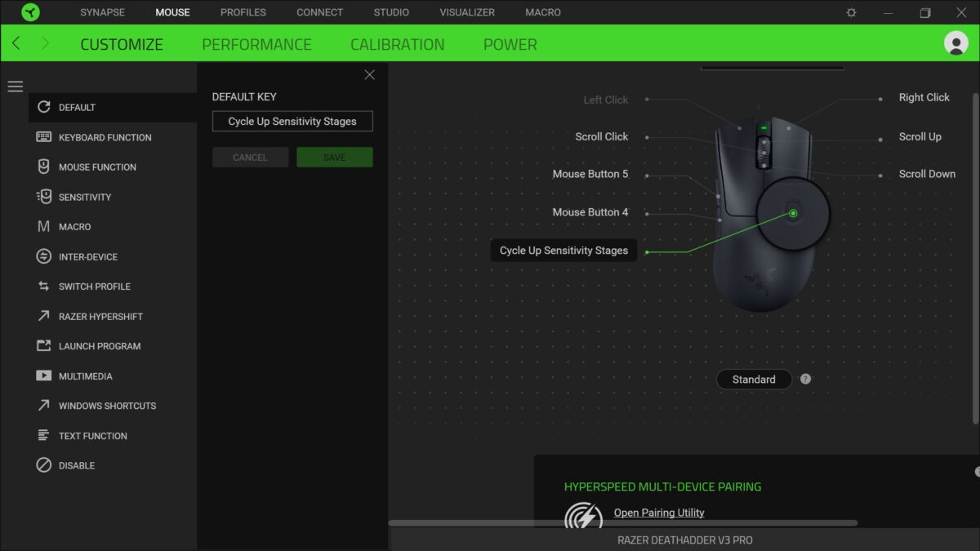Open the user account avatar

point(955,43)
